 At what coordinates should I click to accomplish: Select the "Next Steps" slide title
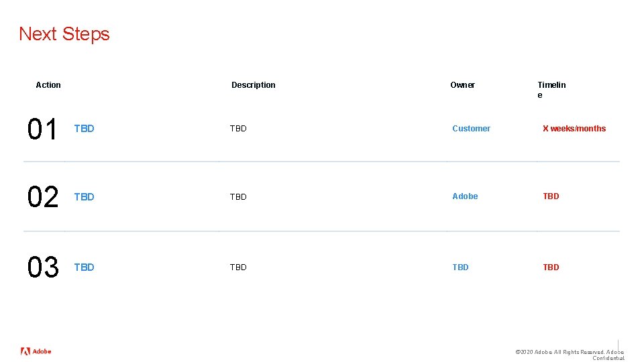pos(64,34)
